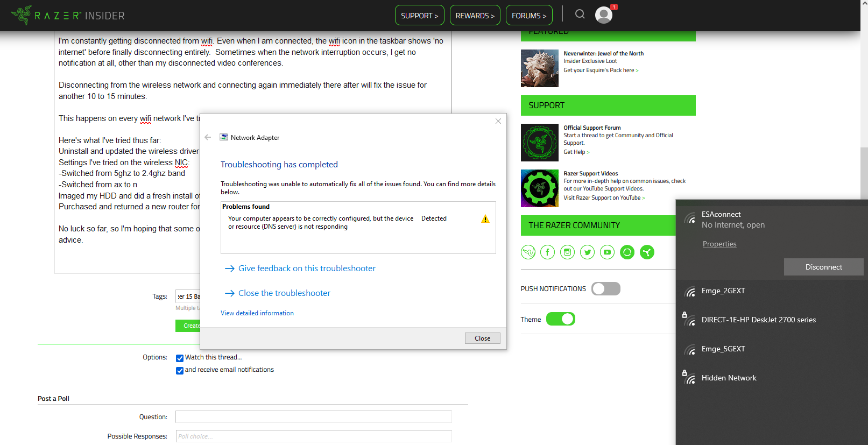Click the Razer Support Videos title
Viewport: 868px width, 445px height.
click(590, 173)
